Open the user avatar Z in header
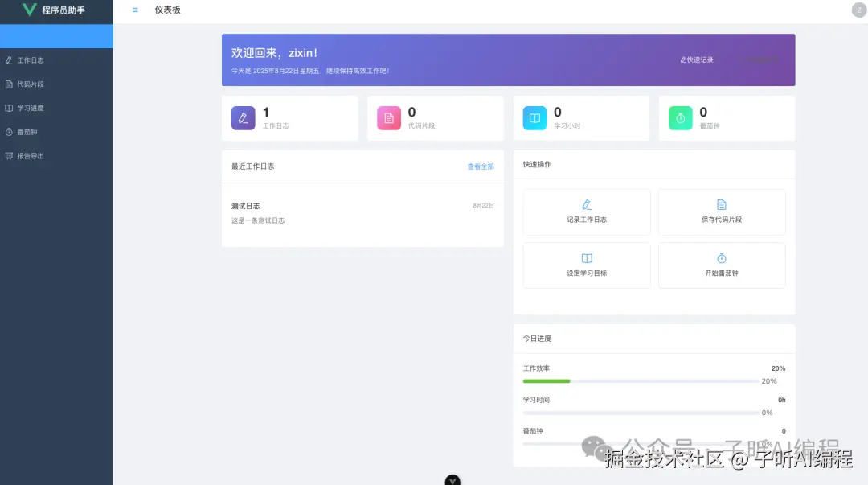Screen dimensions: 868x485 point(858,10)
